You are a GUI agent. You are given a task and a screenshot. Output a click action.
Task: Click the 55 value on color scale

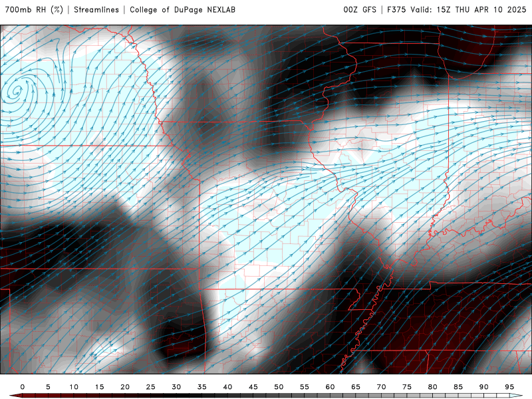click(305, 387)
